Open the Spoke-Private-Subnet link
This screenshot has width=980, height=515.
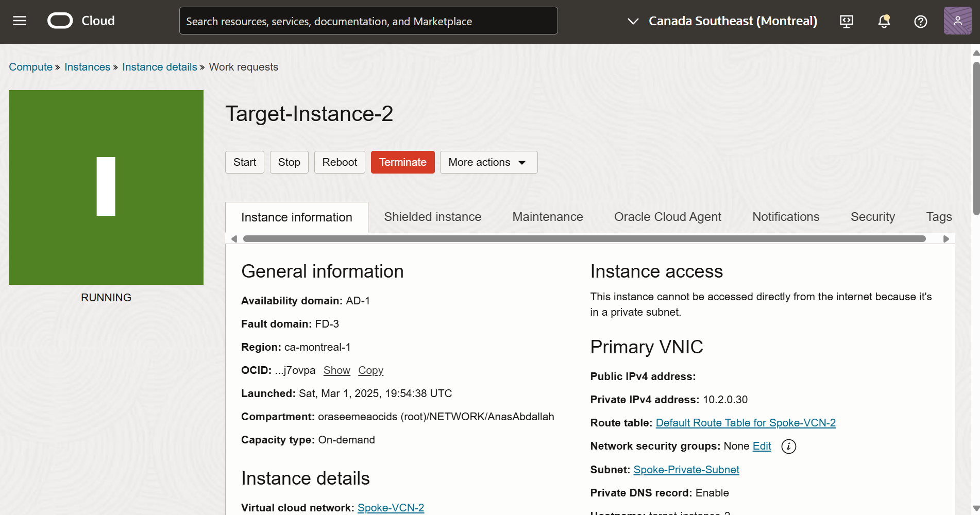pos(686,470)
